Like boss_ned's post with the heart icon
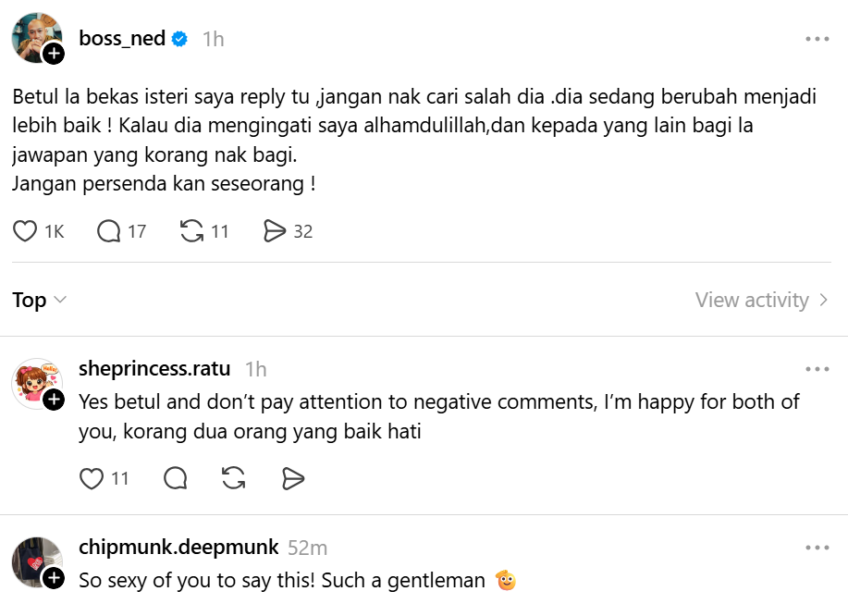848x616 pixels. click(25, 231)
